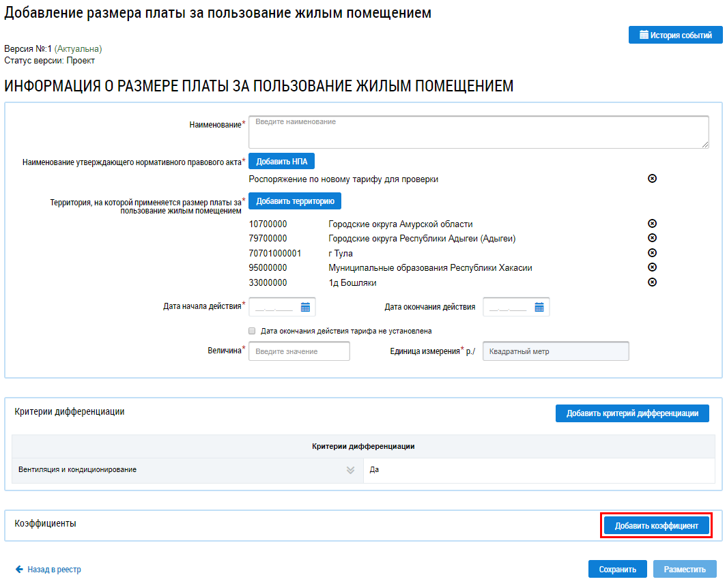Go back via 'Назад в реестр' link
727x588 pixels.
click(48, 570)
